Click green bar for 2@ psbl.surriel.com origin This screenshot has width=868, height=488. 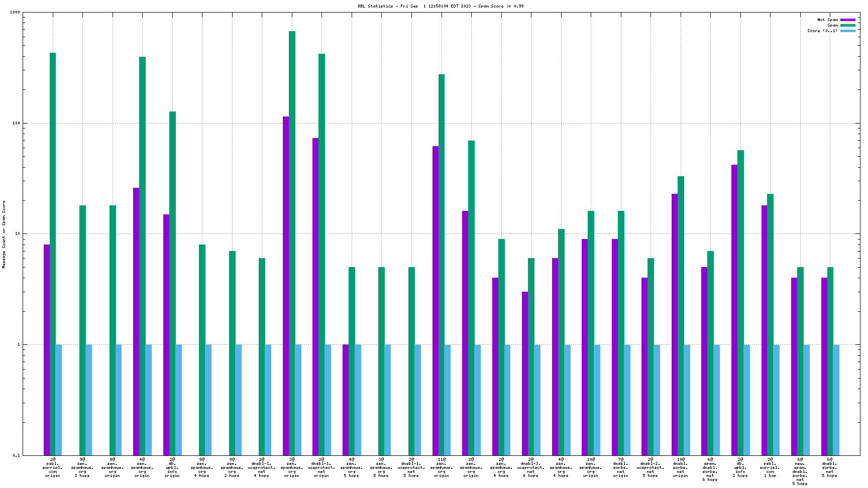tap(53, 251)
